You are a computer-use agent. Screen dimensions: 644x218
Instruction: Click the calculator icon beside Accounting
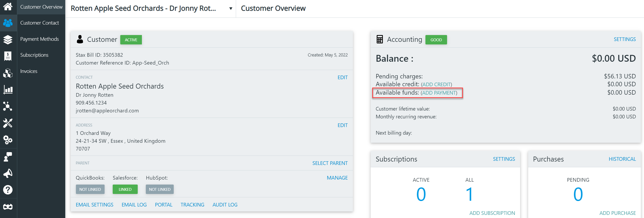(x=380, y=39)
